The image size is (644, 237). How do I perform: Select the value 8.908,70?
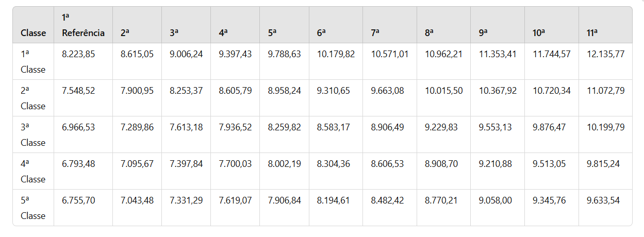tap(441, 164)
